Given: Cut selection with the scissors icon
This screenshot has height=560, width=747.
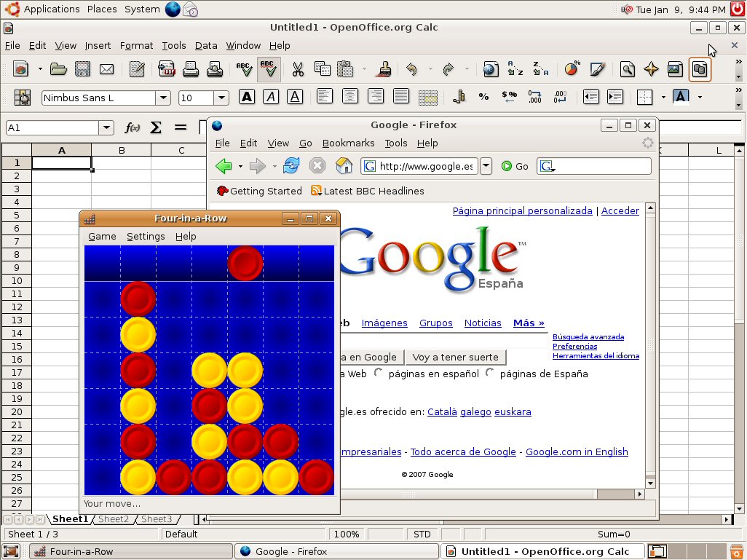Looking at the screenshot, I should click(298, 70).
